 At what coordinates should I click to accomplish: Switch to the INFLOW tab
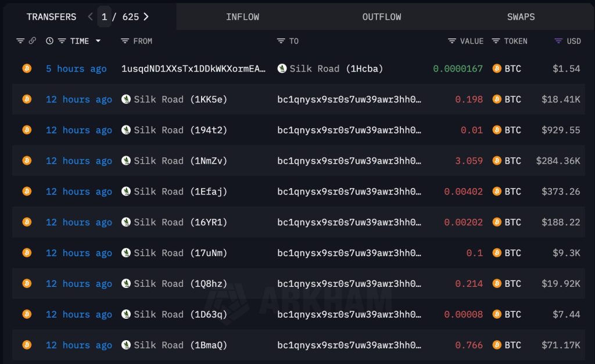pos(242,17)
